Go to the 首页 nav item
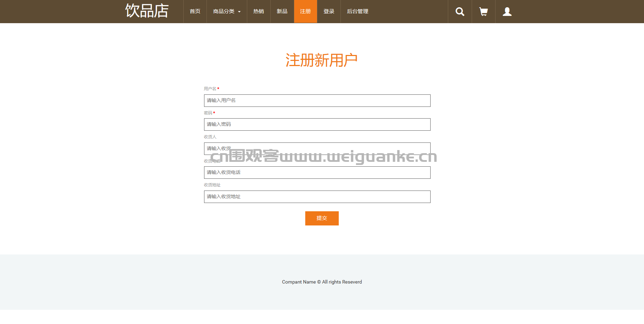644x324 pixels. coord(195,11)
